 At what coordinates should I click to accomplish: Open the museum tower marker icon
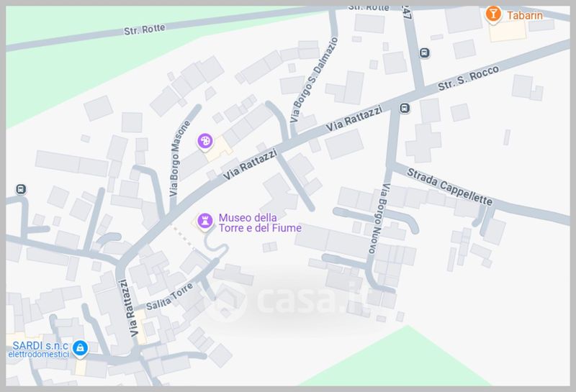click(205, 222)
